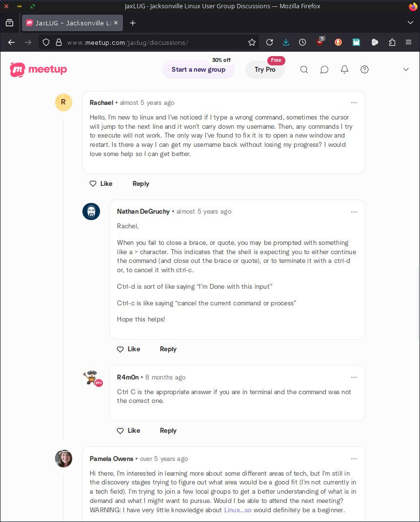Reply to Nathan DeGruchy's comment
This screenshot has height=522, width=420.
[168, 349]
